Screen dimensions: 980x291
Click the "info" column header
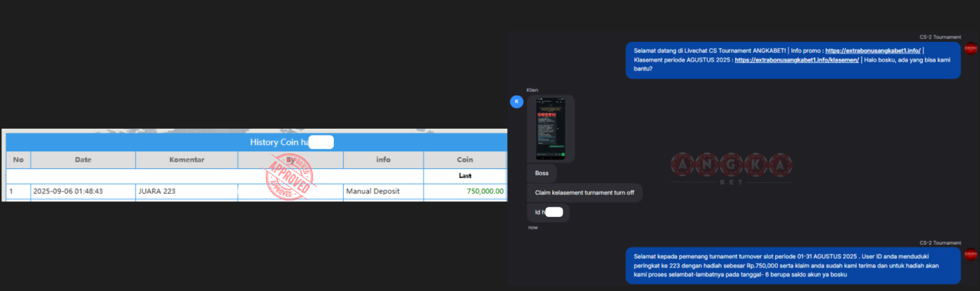tap(383, 160)
